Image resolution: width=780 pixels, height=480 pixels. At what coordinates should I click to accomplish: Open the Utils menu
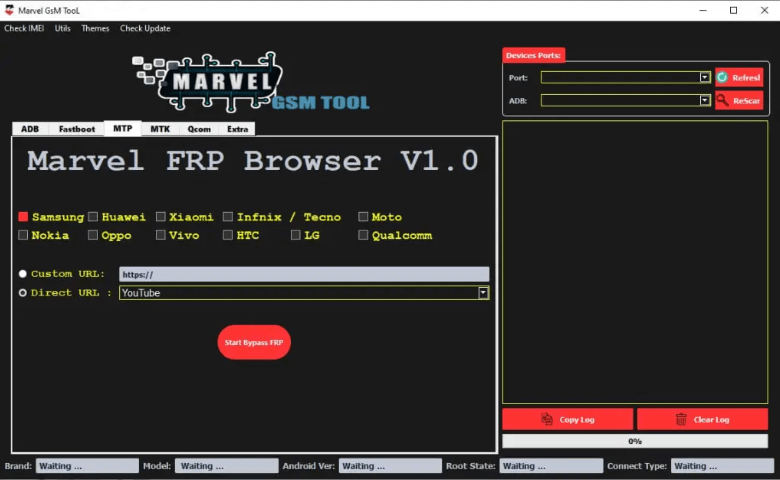pos(63,28)
